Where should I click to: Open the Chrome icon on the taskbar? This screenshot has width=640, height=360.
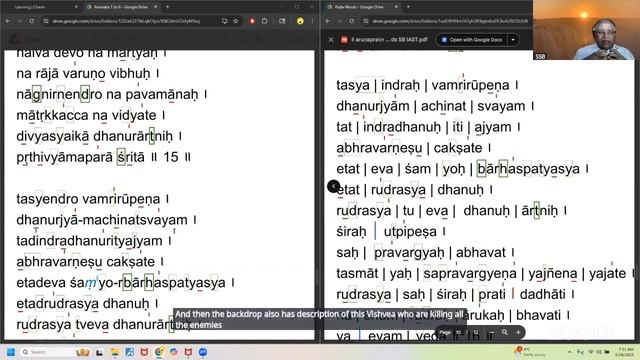[159, 352]
